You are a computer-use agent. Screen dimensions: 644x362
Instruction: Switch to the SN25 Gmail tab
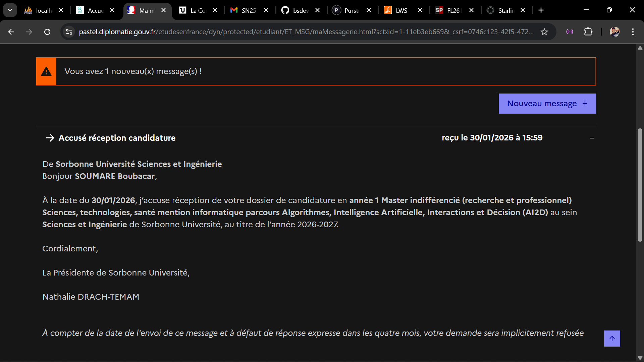tap(248, 10)
